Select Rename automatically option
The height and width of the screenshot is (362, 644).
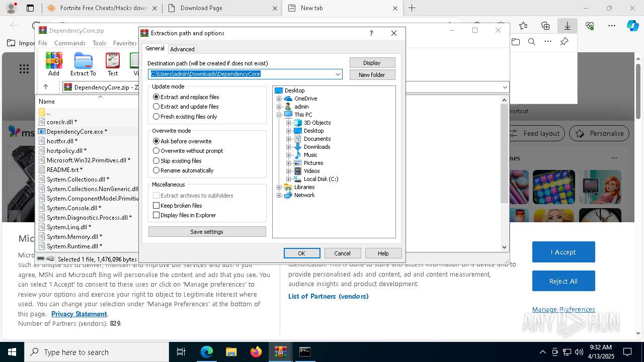[x=183, y=170]
